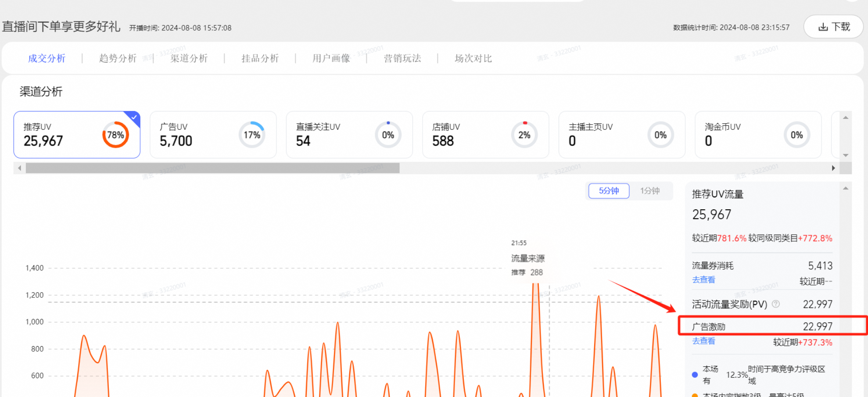The height and width of the screenshot is (397, 868).
Task: Select the 广告UV channel card
Action: coord(213,135)
